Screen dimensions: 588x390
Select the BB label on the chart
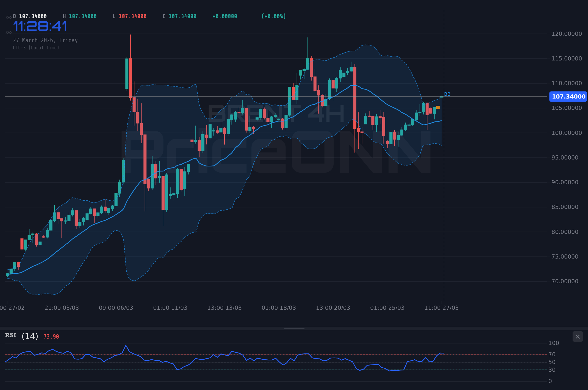[448, 94]
